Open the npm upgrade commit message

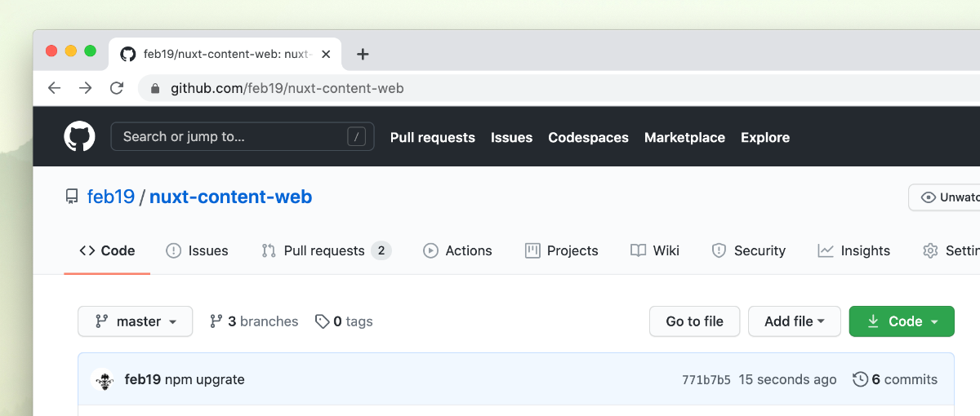205,379
